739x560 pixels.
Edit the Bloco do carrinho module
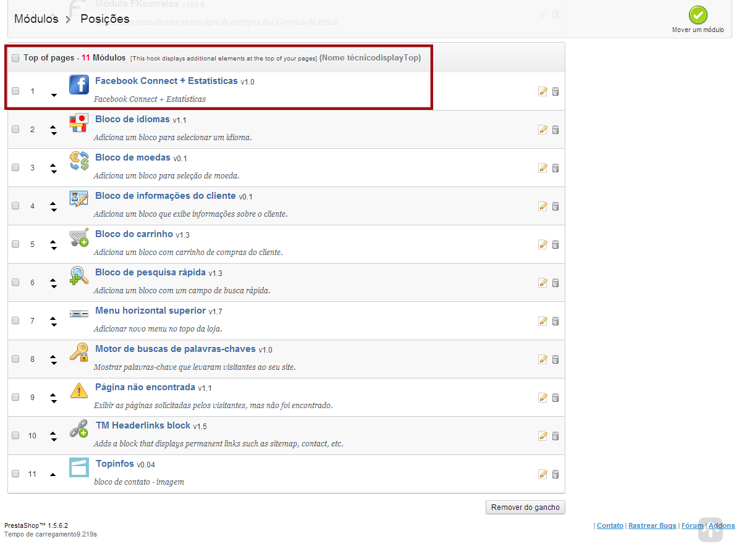click(x=543, y=244)
